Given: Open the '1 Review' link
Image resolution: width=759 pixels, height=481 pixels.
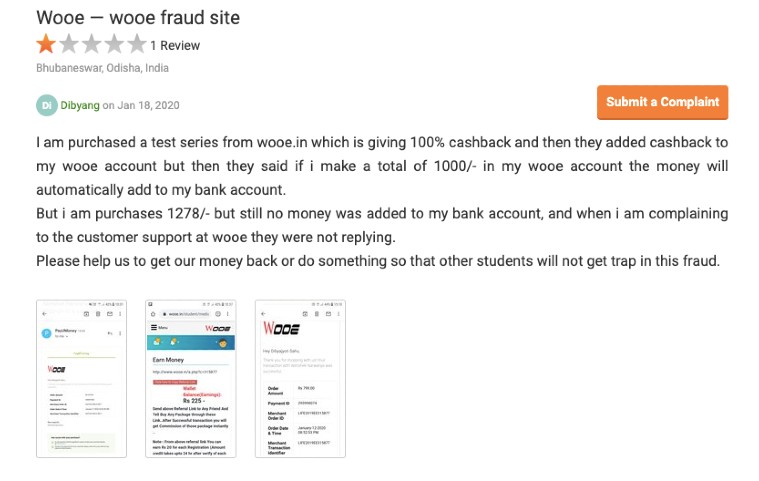Looking at the screenshot, I should click(175, 45).
